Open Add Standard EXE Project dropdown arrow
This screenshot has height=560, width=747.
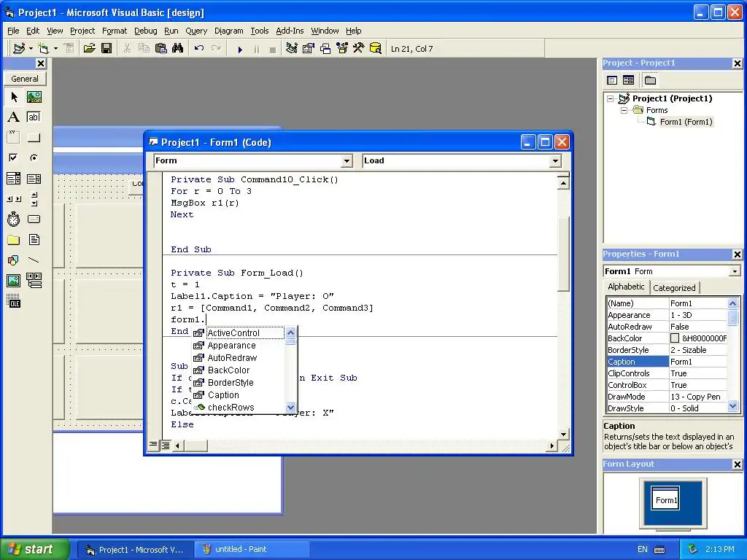tap(31, 48)
